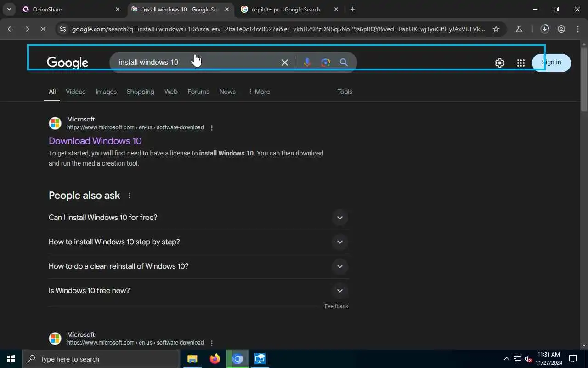Screen dimensions: 588x368
Task: Go back to the previous page
Action: point(10,29)
